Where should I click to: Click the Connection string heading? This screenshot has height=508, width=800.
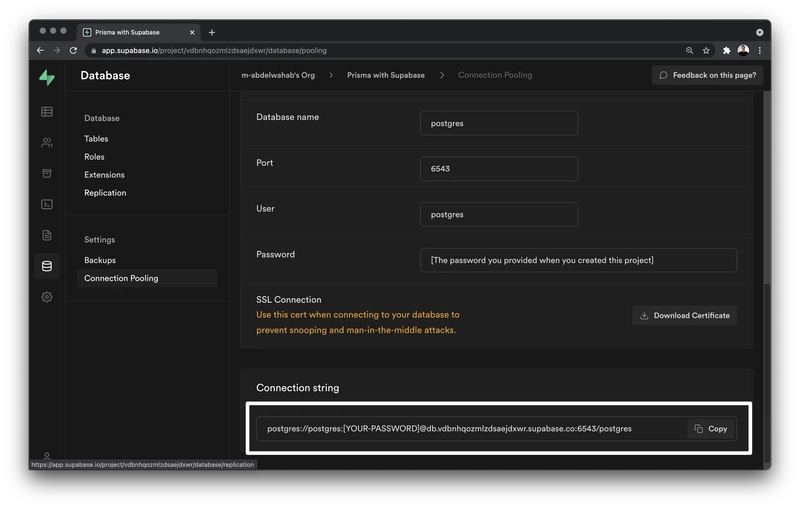[x=297, y=388]
